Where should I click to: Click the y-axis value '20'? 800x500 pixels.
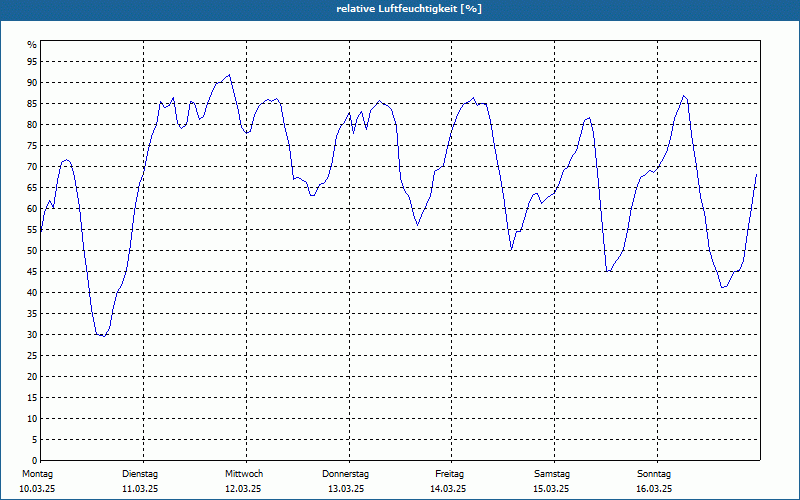(x=32, y=377)
